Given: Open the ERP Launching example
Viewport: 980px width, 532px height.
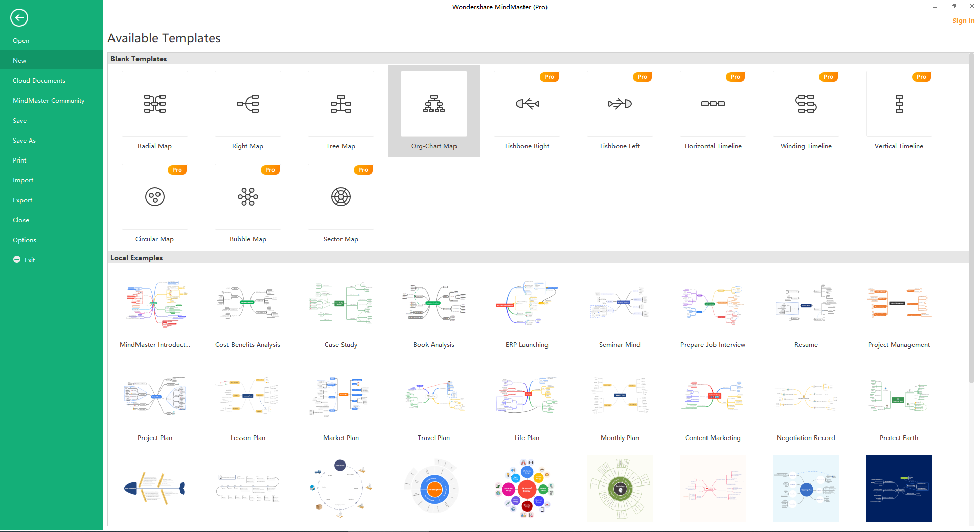Looking at the screenshot, I should pyautogui.click(x=527, y=303).
